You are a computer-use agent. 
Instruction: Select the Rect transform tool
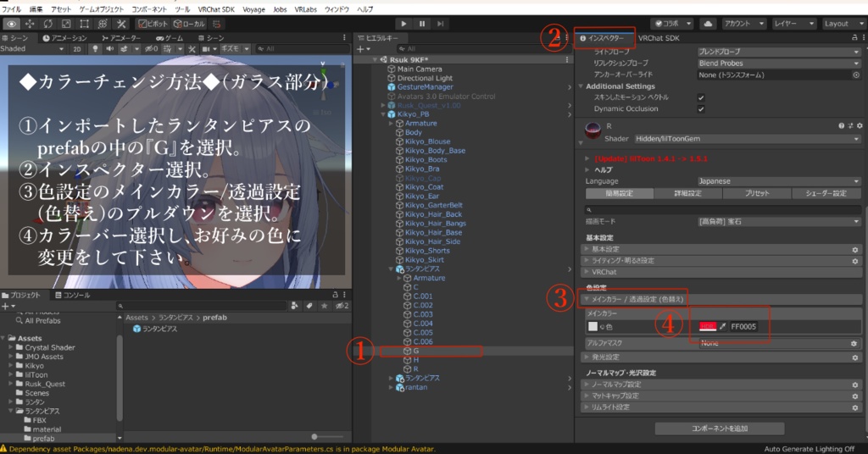(84, 24)
